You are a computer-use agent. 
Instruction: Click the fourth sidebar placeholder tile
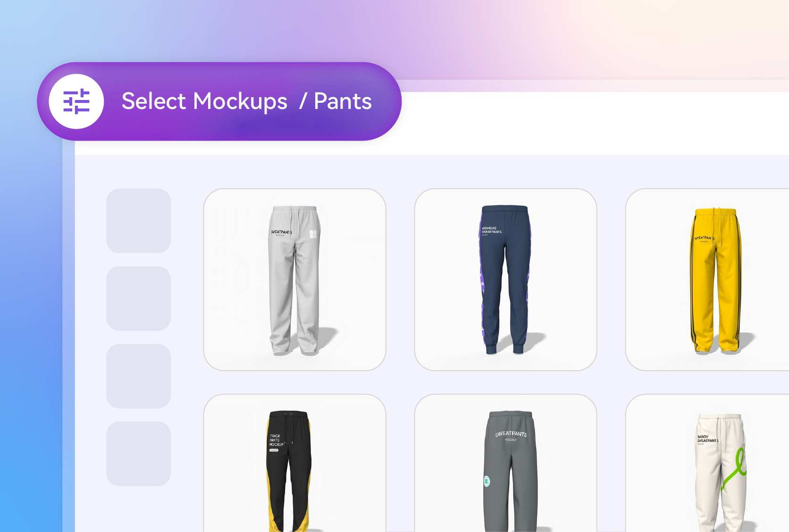click(138, 454)
